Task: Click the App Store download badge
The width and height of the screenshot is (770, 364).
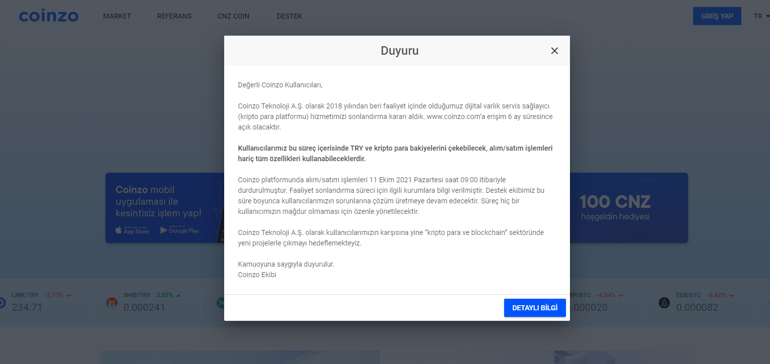Action: click(x=132, y=230)
